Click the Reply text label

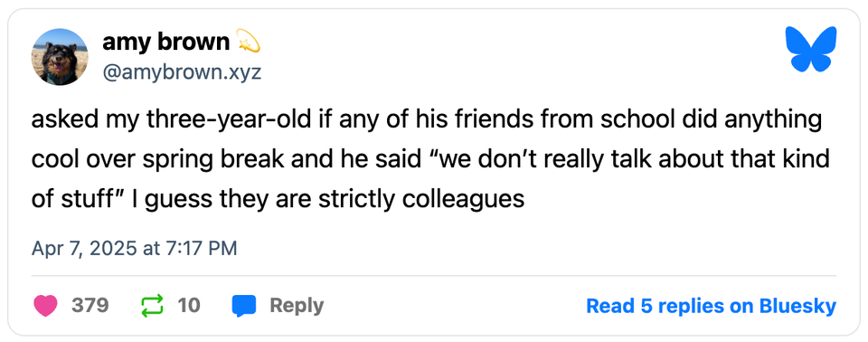click(x=297, y=306)
